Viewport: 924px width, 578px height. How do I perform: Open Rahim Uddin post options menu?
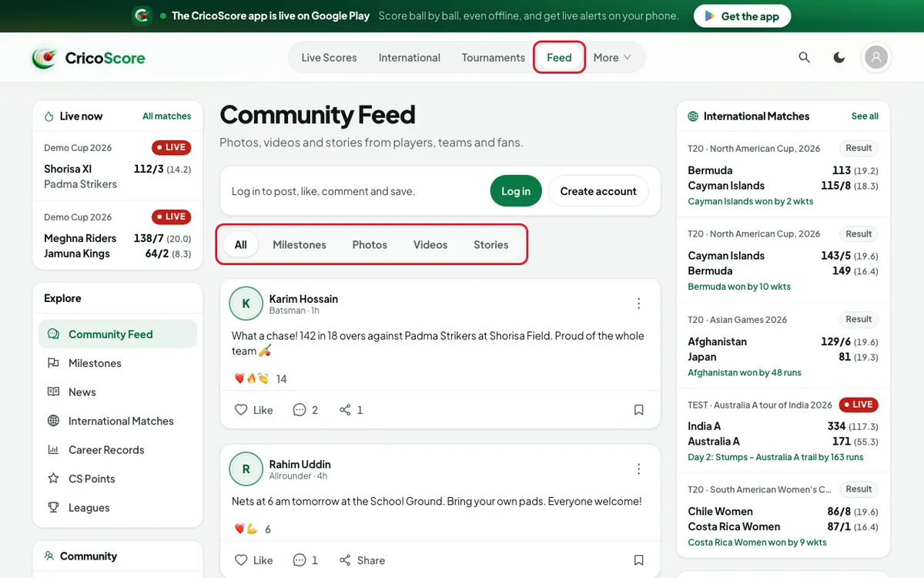coord(638,469)
